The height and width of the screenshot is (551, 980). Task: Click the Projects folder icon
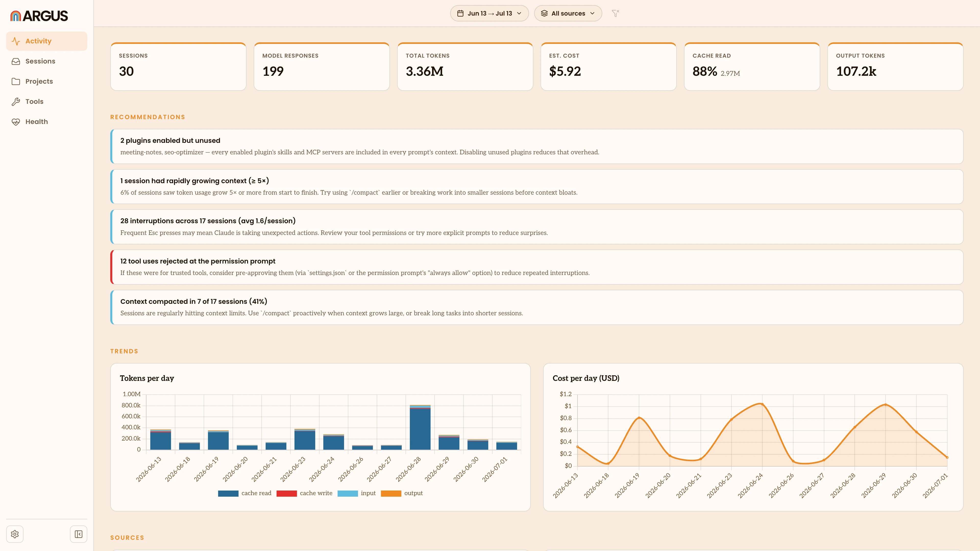(x=16, y=81)
